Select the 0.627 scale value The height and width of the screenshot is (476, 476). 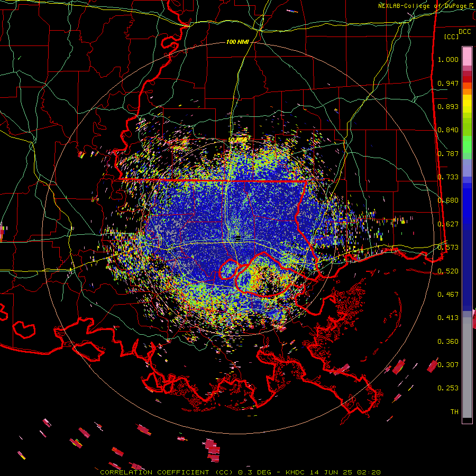[448, 224]
